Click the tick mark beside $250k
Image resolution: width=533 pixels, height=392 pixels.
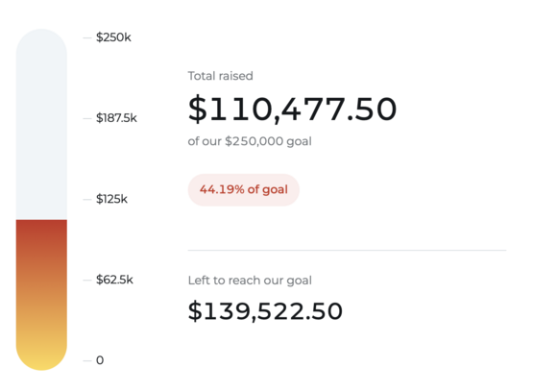87,37
